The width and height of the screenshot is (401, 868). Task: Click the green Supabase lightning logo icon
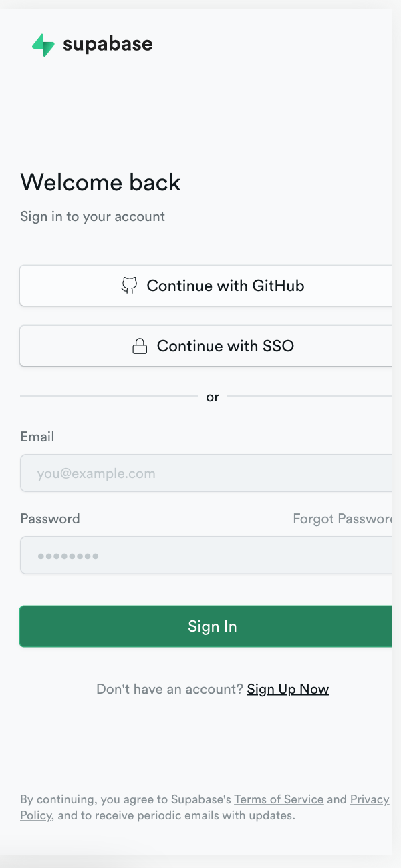click(x=41, y=44)
